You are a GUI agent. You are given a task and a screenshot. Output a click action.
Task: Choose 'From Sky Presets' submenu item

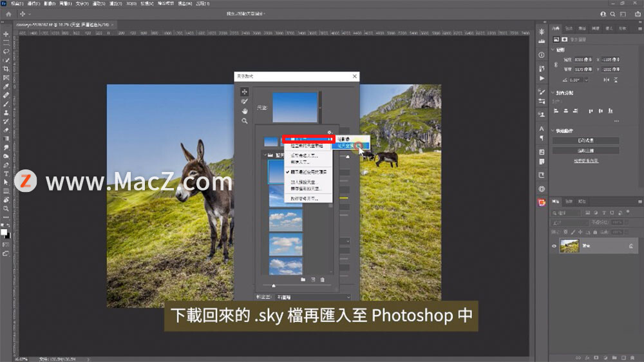(350, 146)
